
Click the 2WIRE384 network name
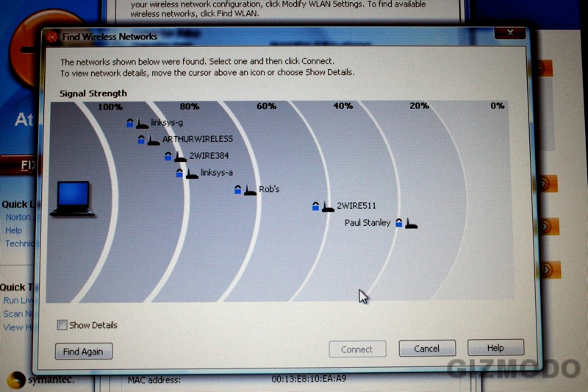coord(209,156)
